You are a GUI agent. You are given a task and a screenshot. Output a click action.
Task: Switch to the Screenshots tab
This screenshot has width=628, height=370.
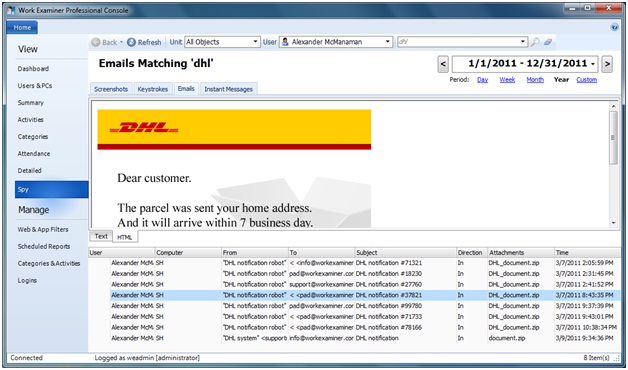tap(111, 89)
